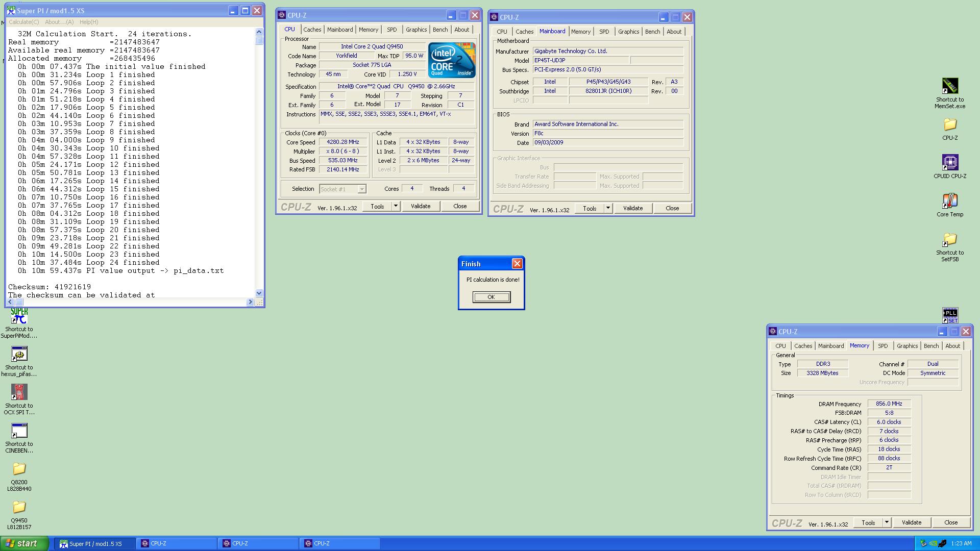Viewport: 980px width, 551px height.
Task: Open the About menu in Super PI
Action: pyautogui.click(x=59, y=22)
